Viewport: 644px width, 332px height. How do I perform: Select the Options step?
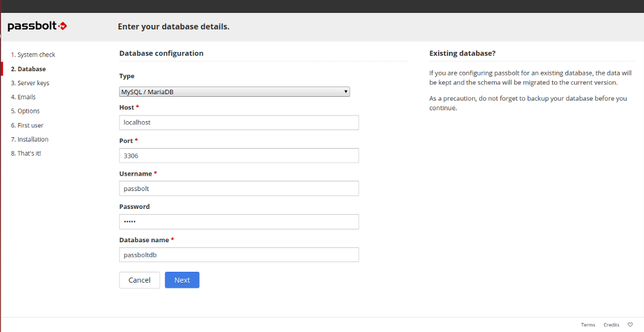[26, 111]
